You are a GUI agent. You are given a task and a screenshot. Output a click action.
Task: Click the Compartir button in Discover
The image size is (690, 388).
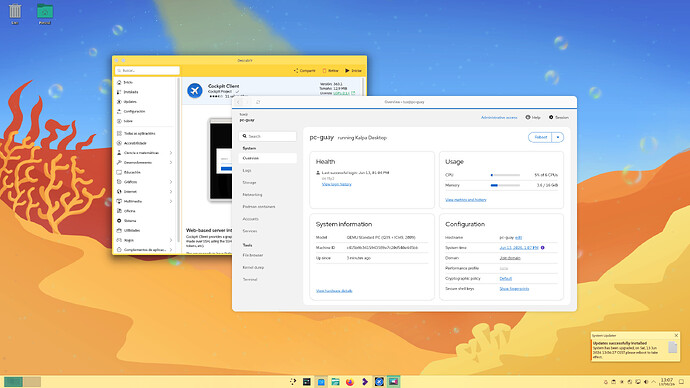click(305, 70)
